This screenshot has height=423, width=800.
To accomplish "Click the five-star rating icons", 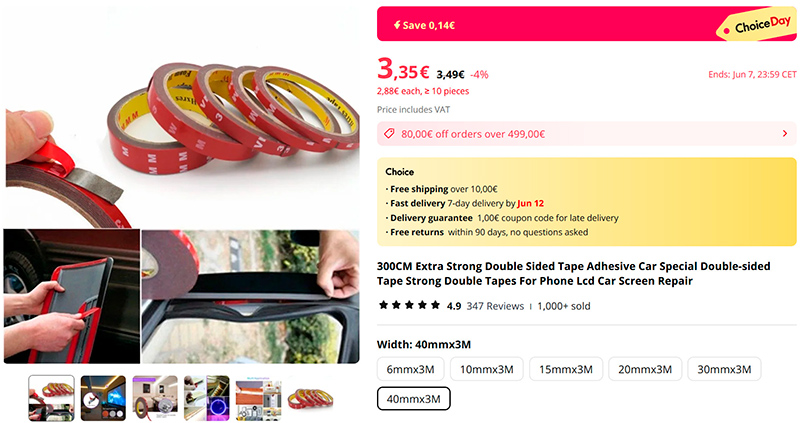I will 408,305.
